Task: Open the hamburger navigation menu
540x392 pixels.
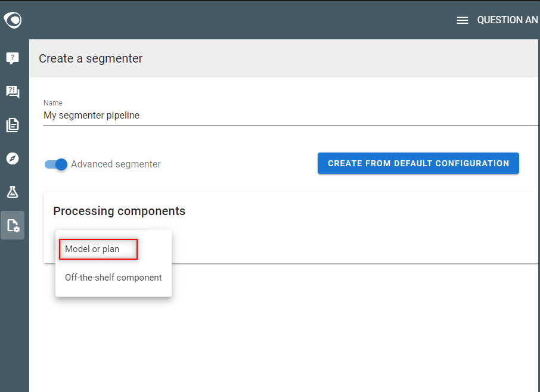Action: tap(462, 20)
